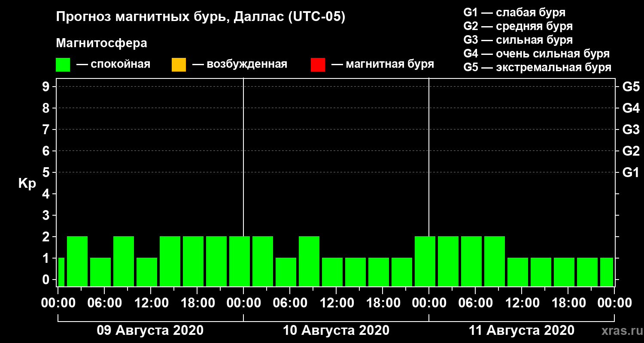Image resolution: width=644 pixels, height=343 pixels.
Task: Click the green спокойная legend swatch
Action: 63,65
